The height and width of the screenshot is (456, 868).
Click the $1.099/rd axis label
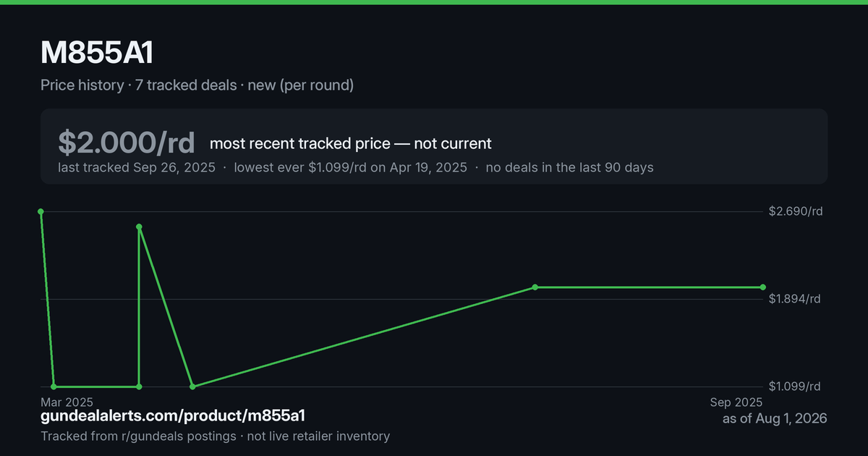point(796,387)
